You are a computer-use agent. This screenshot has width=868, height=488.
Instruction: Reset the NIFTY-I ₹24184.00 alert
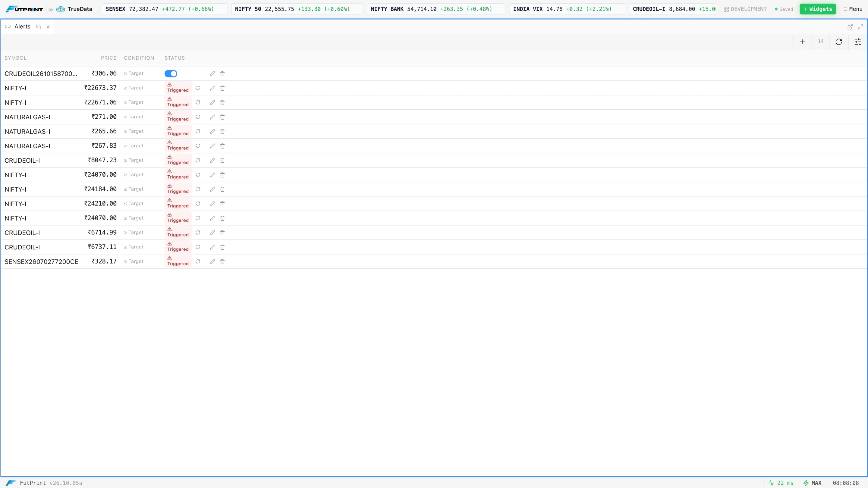[198, 189]
